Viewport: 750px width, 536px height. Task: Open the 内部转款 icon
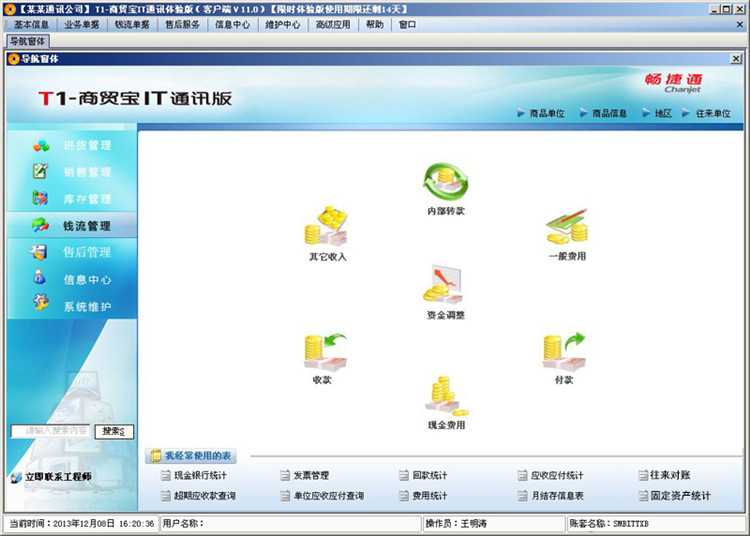coord(446,182)
